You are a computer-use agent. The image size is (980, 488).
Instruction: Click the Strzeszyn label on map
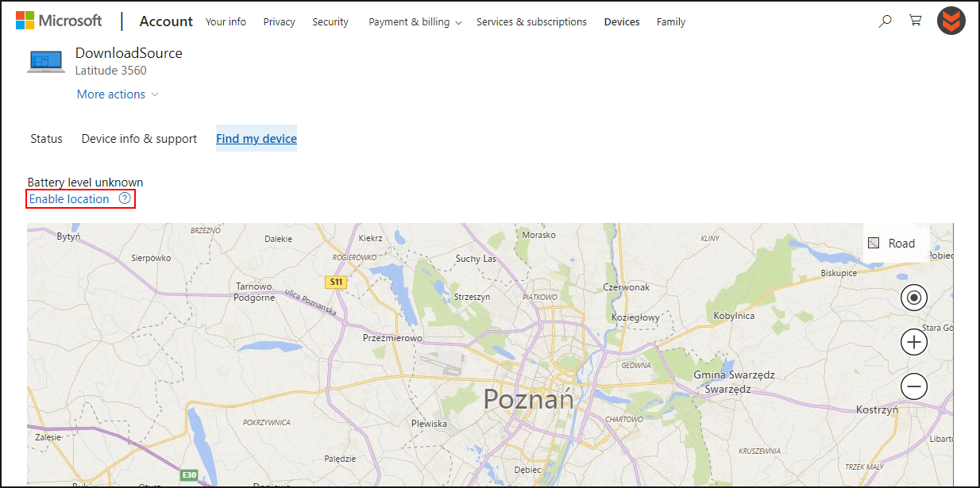[472, 297]
